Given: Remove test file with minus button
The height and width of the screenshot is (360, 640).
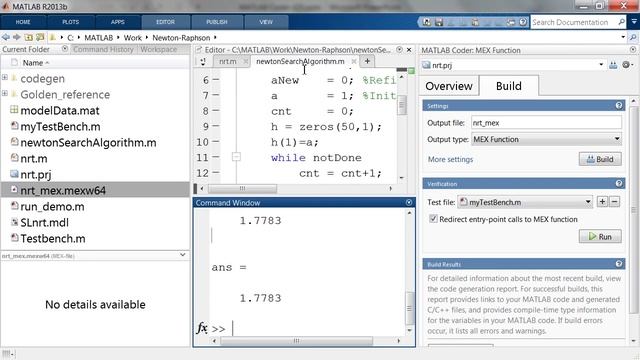Looking at the screenshot, I should tap(615, 202).
